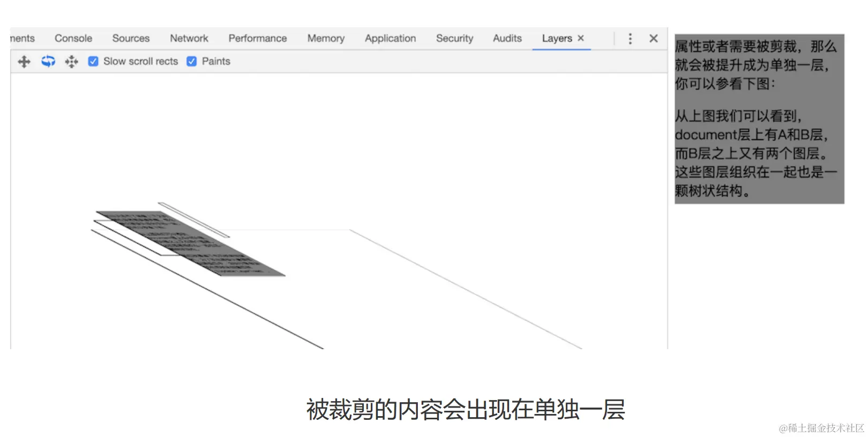Click the gray page preview with Chinese text
The height and width of the screenshot is (437, 868).
point(759,119)
